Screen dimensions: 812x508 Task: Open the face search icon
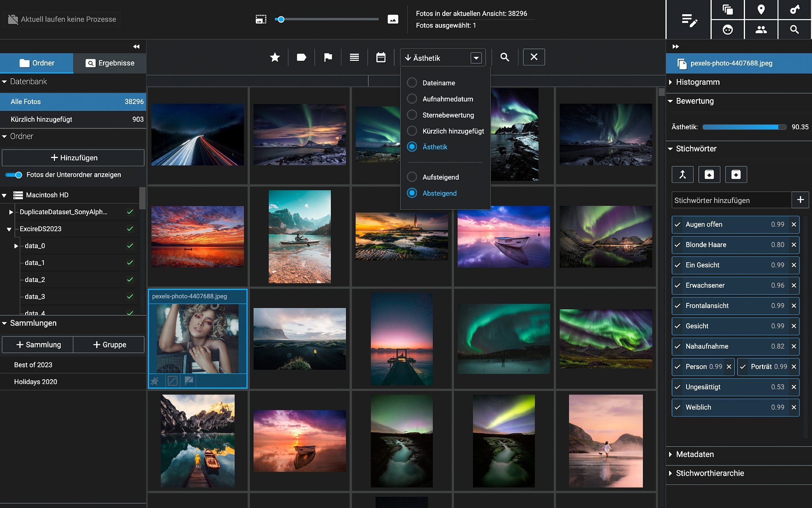[x=728, y=29]
